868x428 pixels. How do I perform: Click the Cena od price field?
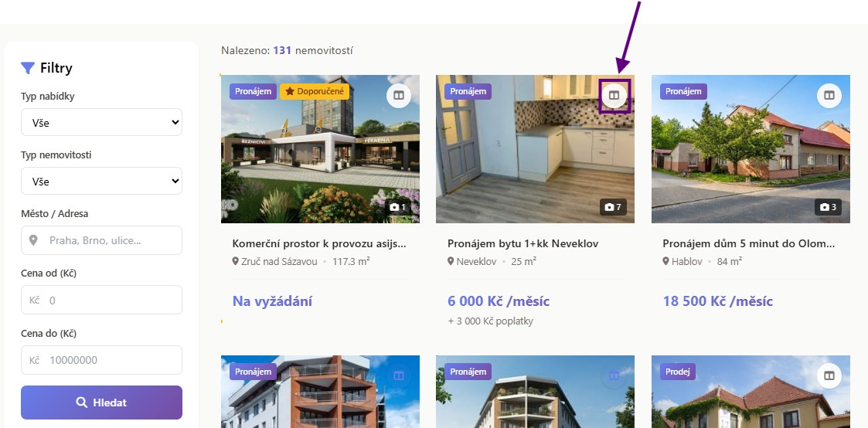click(x=101, y=301)
